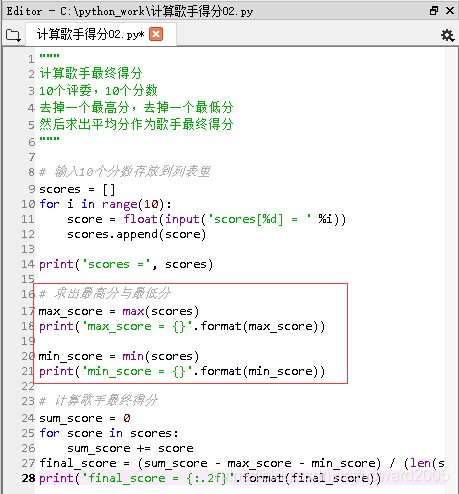Click line number 1 in the gutter

tap(31, 59)
